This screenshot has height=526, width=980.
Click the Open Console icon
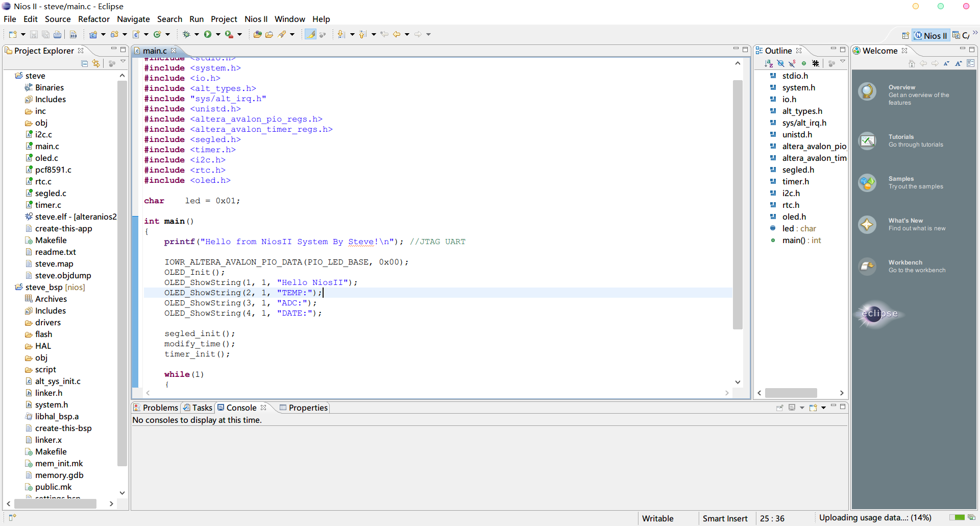pos(814,408)
